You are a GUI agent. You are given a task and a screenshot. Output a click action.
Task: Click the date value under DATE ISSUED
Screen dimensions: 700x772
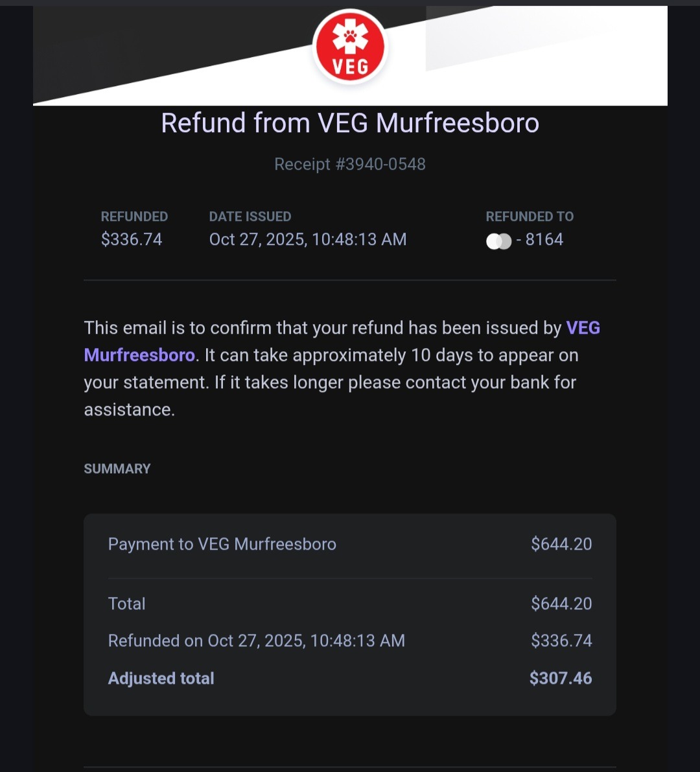coord(308,240)
